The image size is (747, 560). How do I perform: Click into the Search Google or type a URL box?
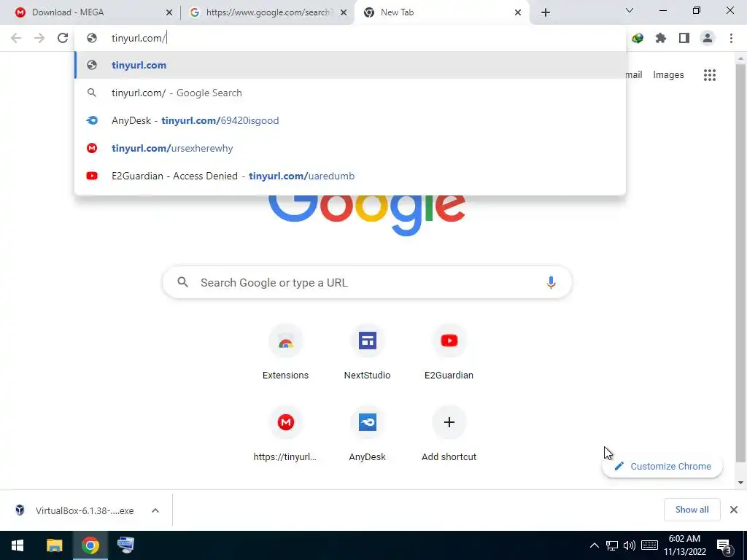click(x=368, y=282)
